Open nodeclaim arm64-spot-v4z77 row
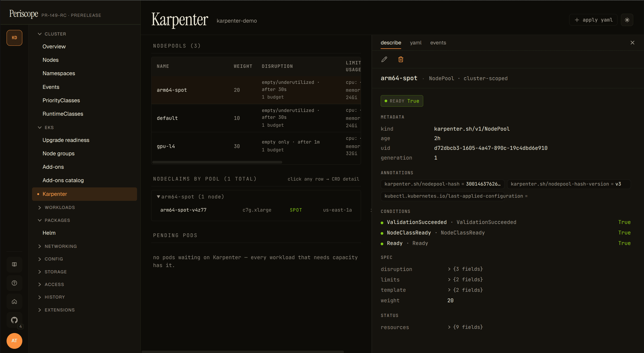 [256, 210]
